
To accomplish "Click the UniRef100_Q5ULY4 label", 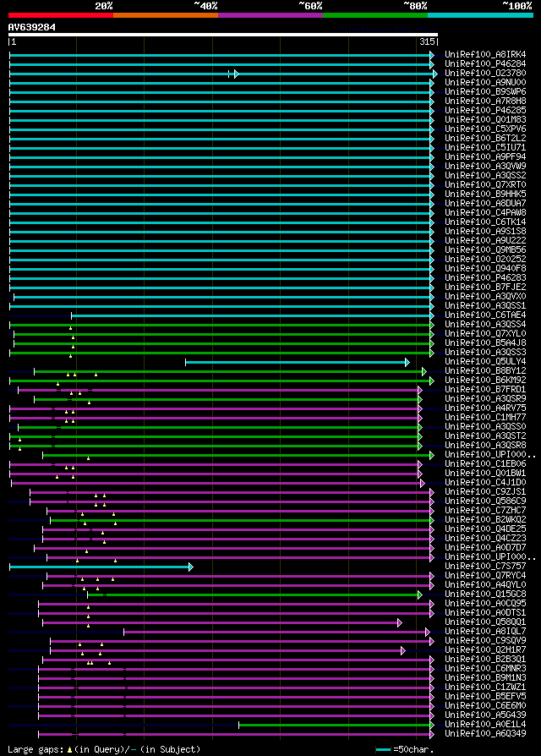I will (485, 362).
